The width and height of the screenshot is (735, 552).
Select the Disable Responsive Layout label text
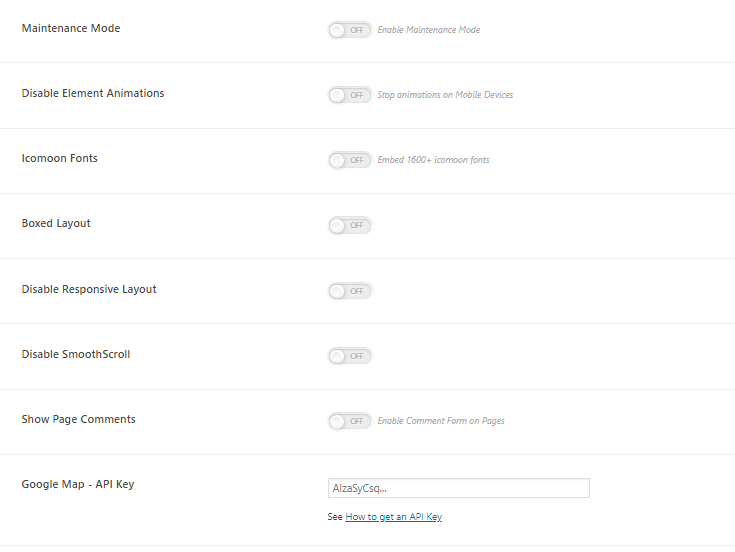[x=89, y=289]
